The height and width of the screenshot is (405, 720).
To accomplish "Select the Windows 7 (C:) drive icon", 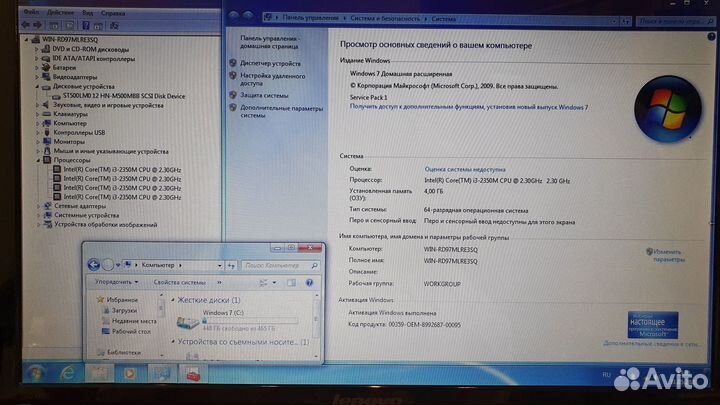I will pos(188,323).
